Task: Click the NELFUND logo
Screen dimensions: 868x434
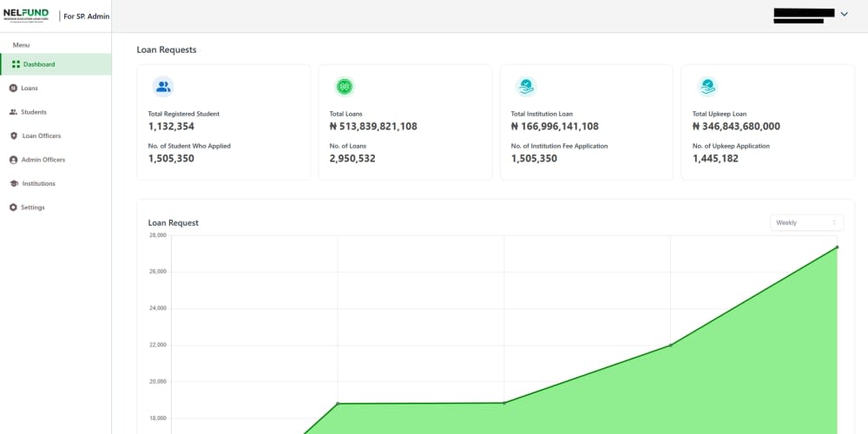Action: [x=26, y=15]
